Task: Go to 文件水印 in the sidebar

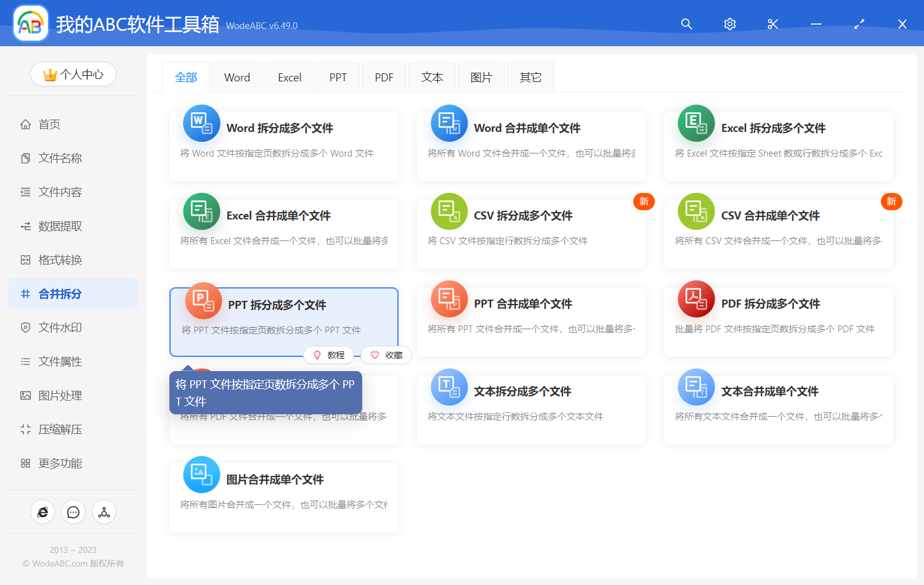Action: coord(60,328)
